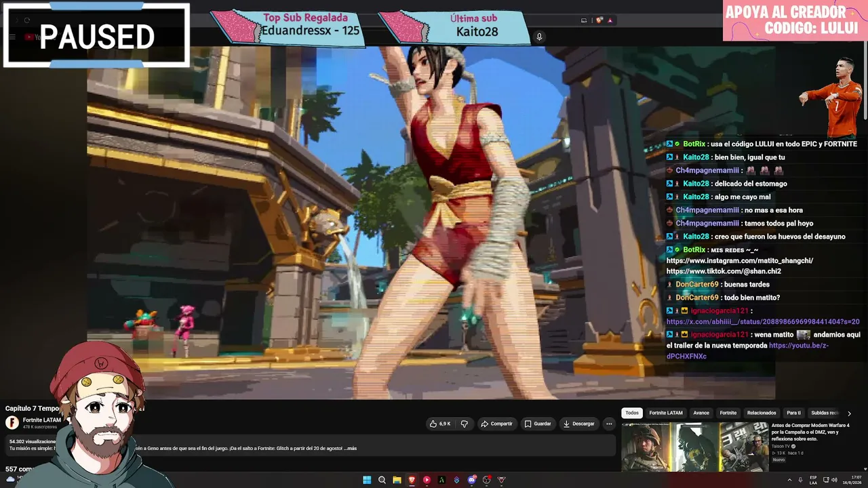Click the Brave Rewards triangle icon
This screenshot has height=488, width=868.
(610, 20)
